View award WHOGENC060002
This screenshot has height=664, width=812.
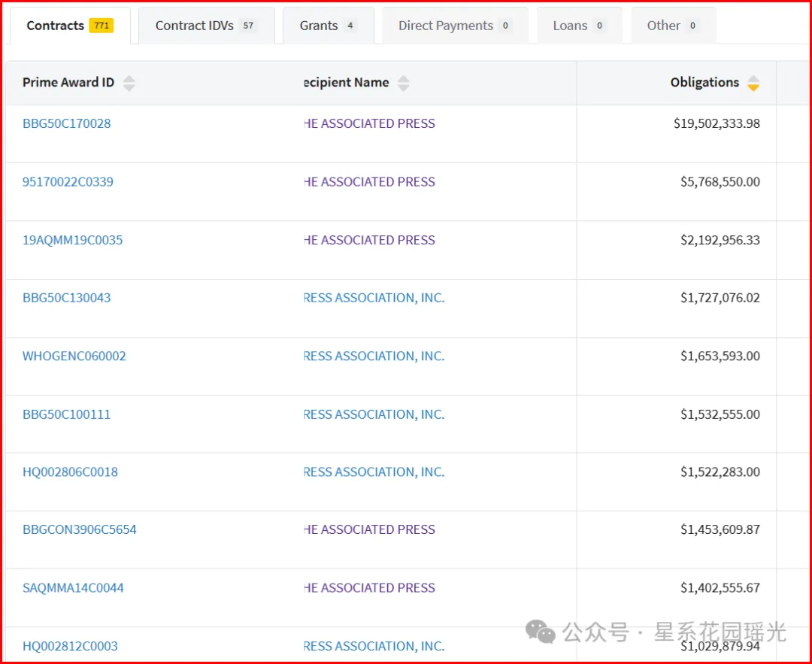pyautogui.click(x=74, y=356)
